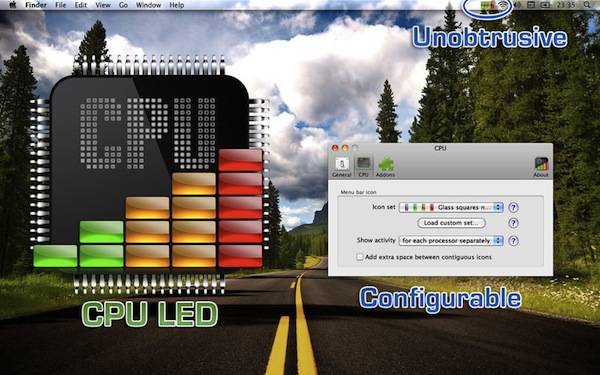Open the Edit menu
This screenshot has height=375, width=600.
tap(80, 5)
